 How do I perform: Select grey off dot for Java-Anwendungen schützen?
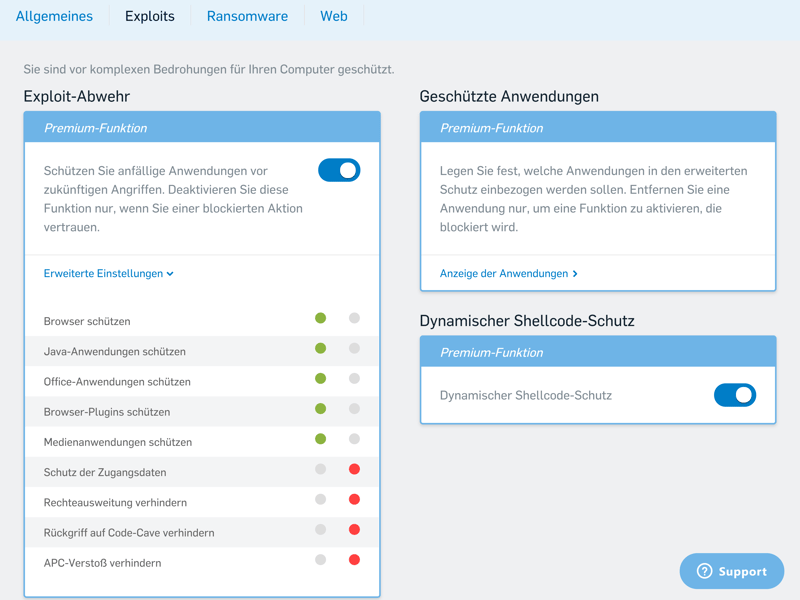tap(354, 349)
